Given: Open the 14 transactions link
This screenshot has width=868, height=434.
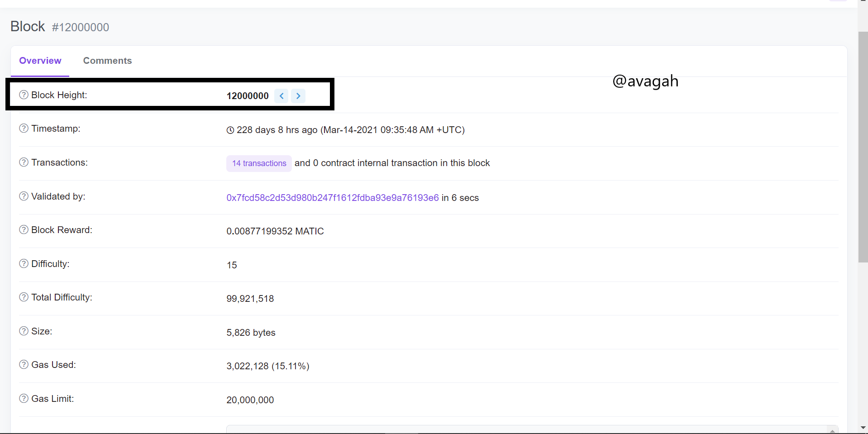Looking at the screenshot, I should (x=259, y=163).
